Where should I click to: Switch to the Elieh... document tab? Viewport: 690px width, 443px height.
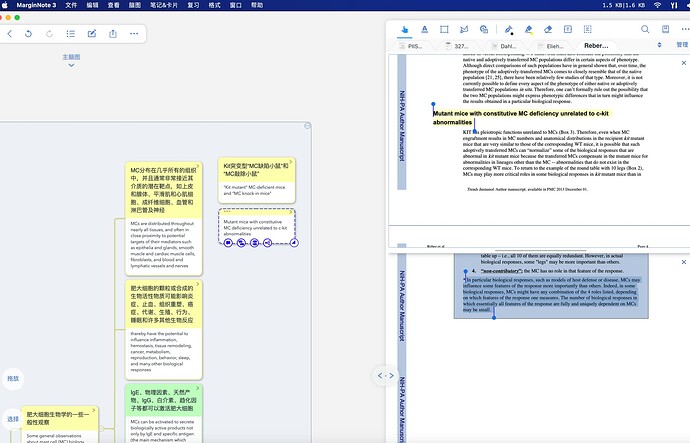pos(550,46)
